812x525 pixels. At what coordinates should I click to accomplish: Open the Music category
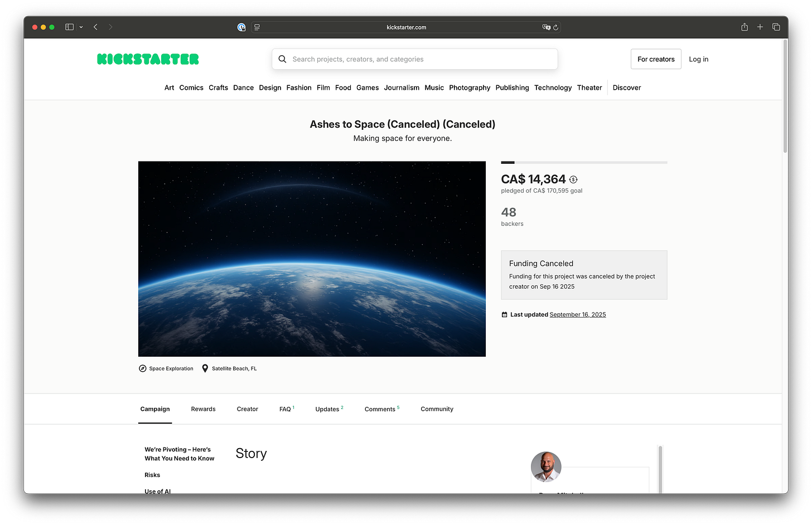(434, 87)
